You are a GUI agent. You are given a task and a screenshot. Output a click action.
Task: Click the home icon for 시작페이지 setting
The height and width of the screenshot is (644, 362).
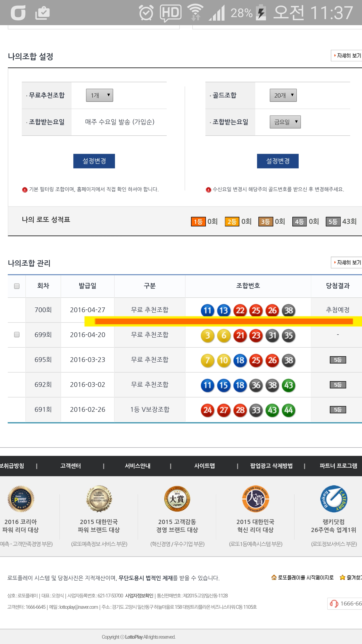click(274, 577)
